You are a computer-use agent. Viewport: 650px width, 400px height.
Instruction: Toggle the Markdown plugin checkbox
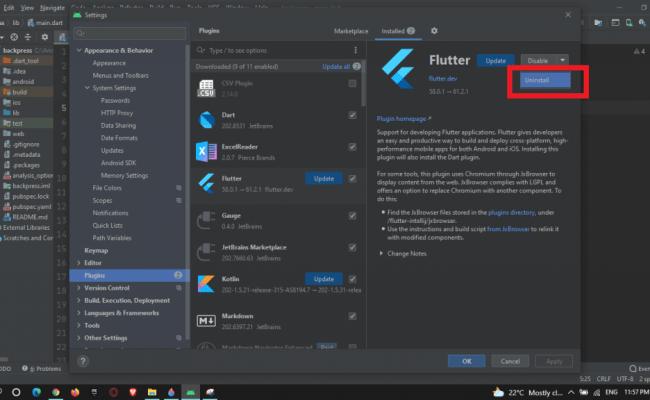[x=352, y=316]
